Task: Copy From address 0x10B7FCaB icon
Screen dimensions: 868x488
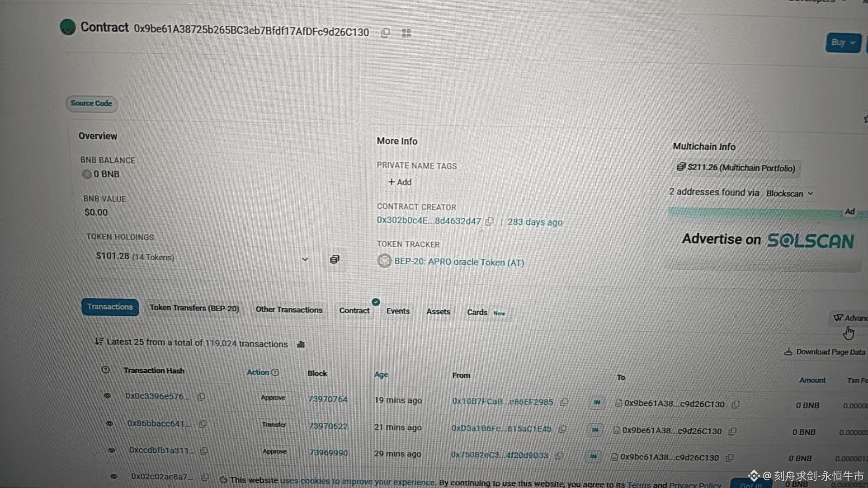Action: 564,402
